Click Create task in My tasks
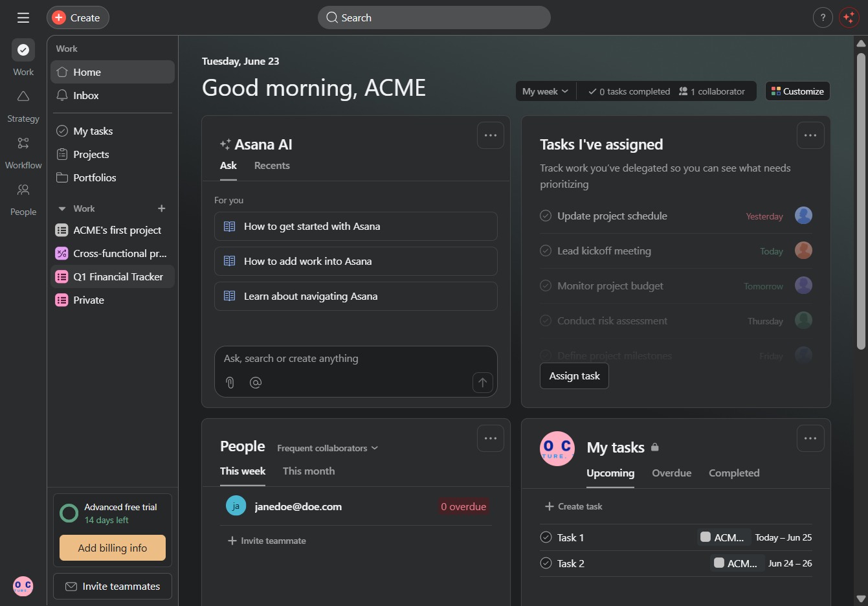Viewport: 868px width, 606px height. pos(573,506)
